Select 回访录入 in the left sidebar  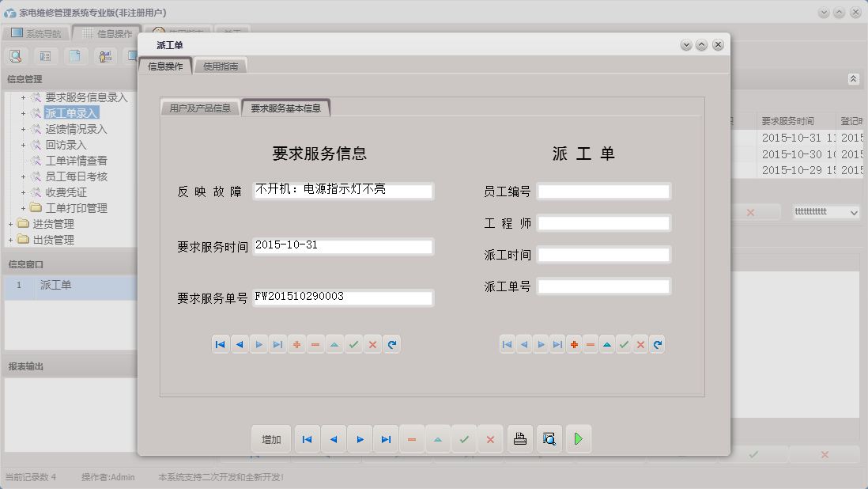65,144
